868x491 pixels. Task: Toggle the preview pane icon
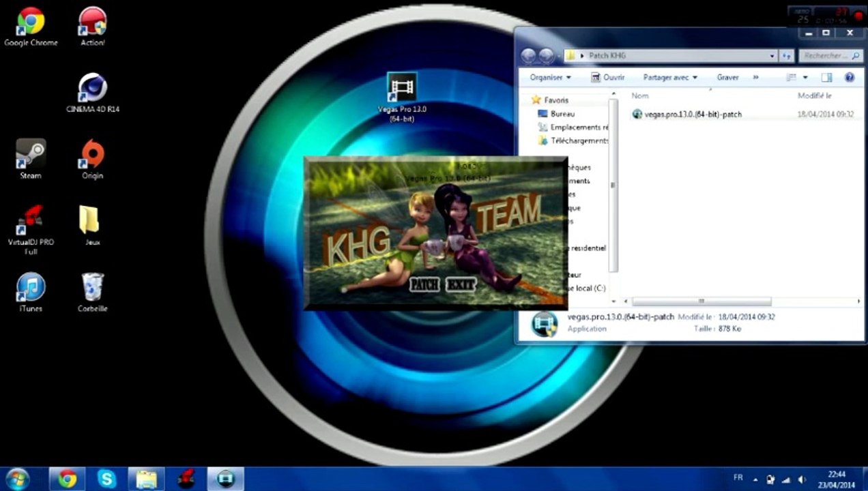point(826,77)
